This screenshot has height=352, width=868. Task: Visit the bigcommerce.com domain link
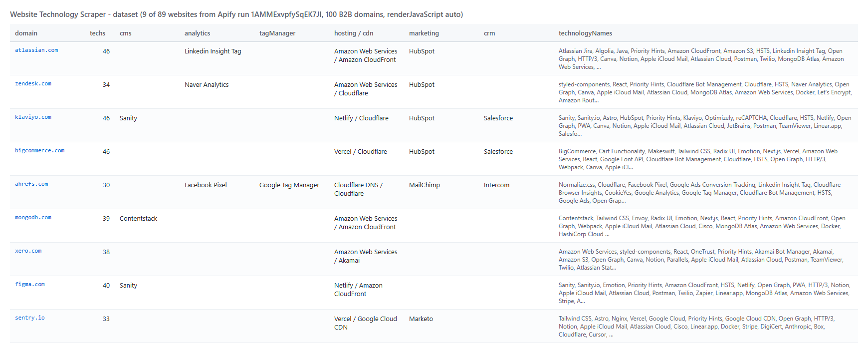coord(39,151)
